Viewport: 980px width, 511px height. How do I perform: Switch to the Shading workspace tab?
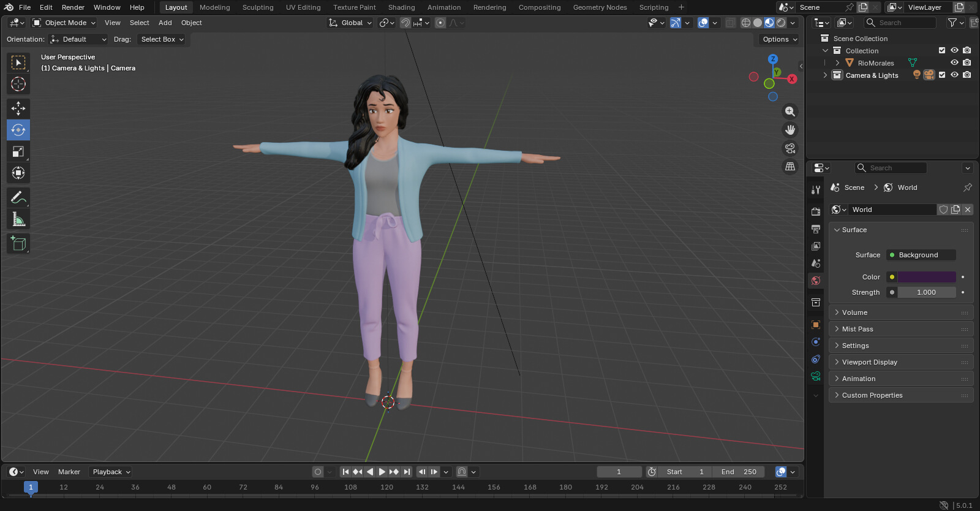[x=401, y=7]
